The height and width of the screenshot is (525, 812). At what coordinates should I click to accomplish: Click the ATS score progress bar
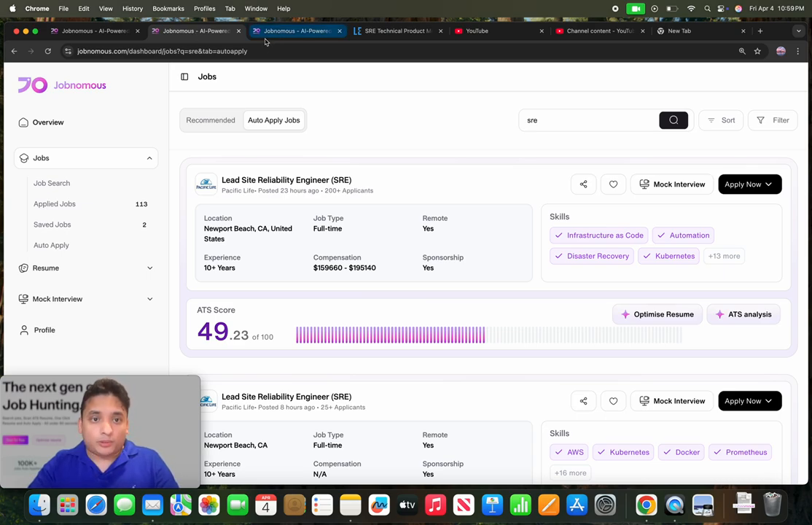point(489,335)
